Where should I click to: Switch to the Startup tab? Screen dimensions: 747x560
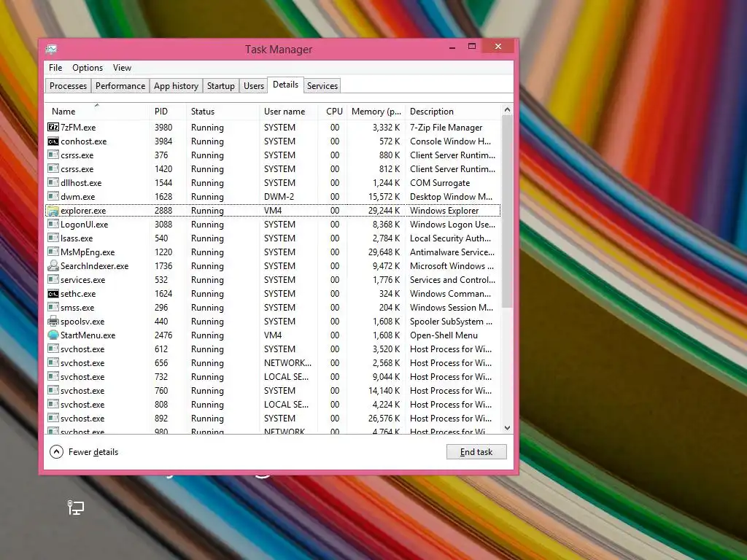pyautogui.click(x=220, y=86)
